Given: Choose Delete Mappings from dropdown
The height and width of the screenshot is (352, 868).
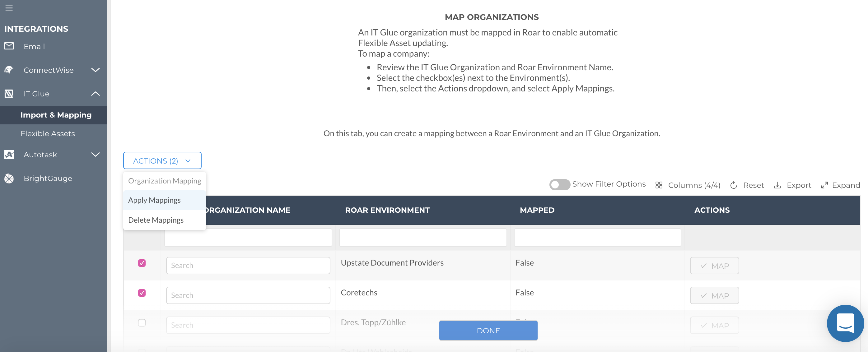Looking at the screenshot, I should (156, 220).
